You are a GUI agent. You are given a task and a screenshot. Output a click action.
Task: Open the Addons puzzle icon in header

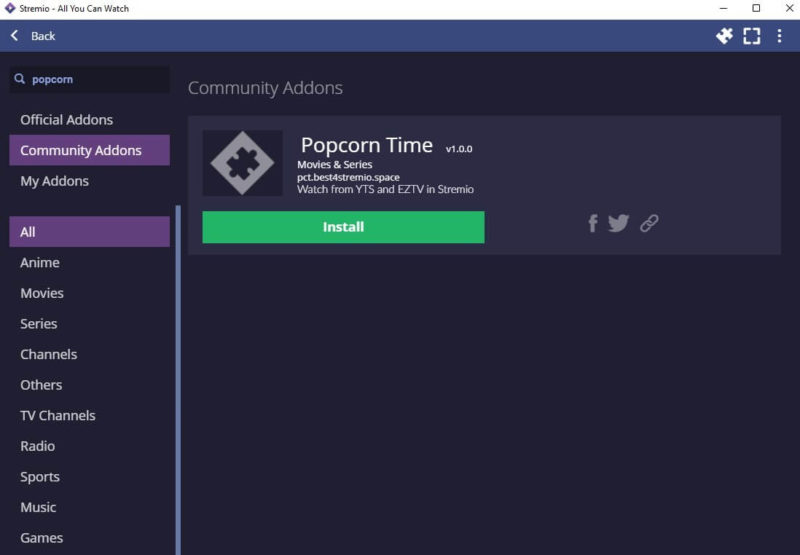click(x=724, y=36)
